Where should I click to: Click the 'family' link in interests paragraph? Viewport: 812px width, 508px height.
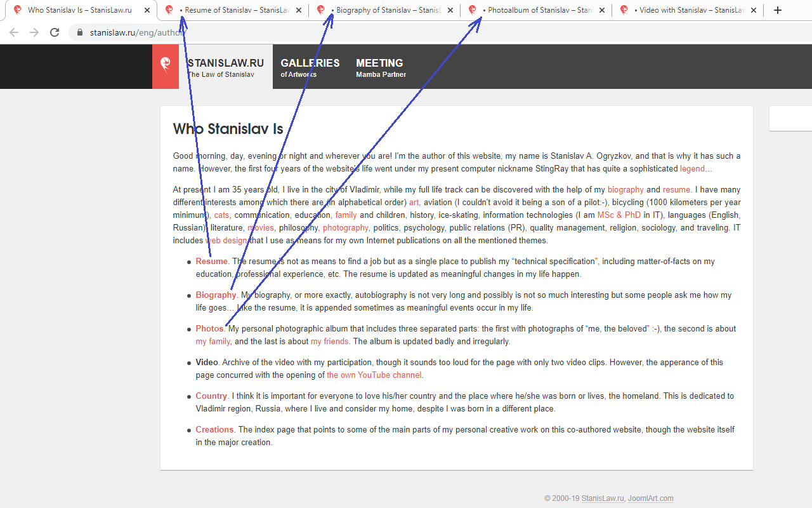346,215
